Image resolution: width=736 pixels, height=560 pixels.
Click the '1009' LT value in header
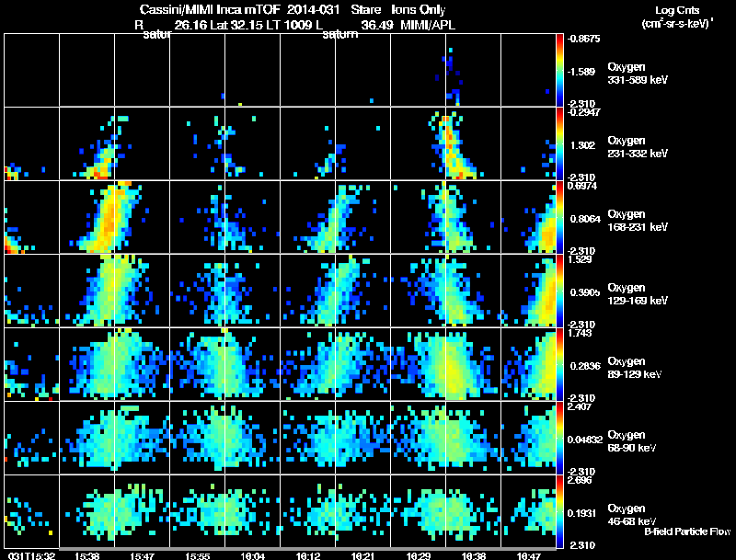(x=298, y=25)
